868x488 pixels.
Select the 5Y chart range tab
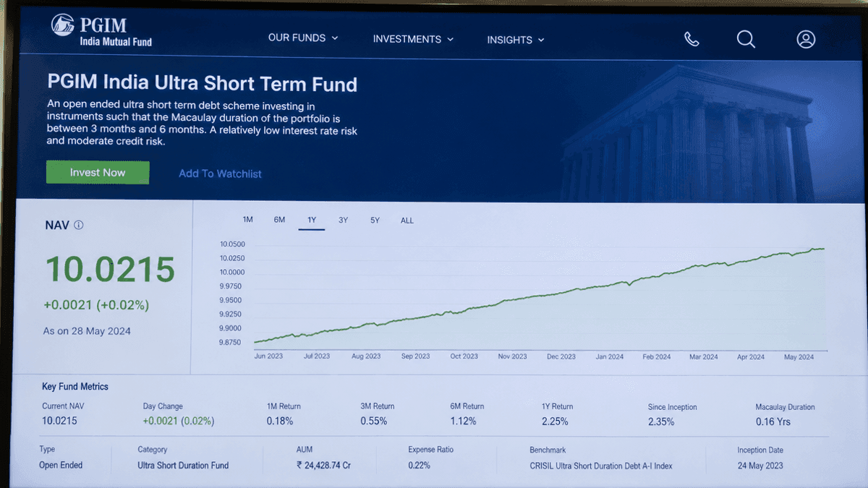click(375, 221)
